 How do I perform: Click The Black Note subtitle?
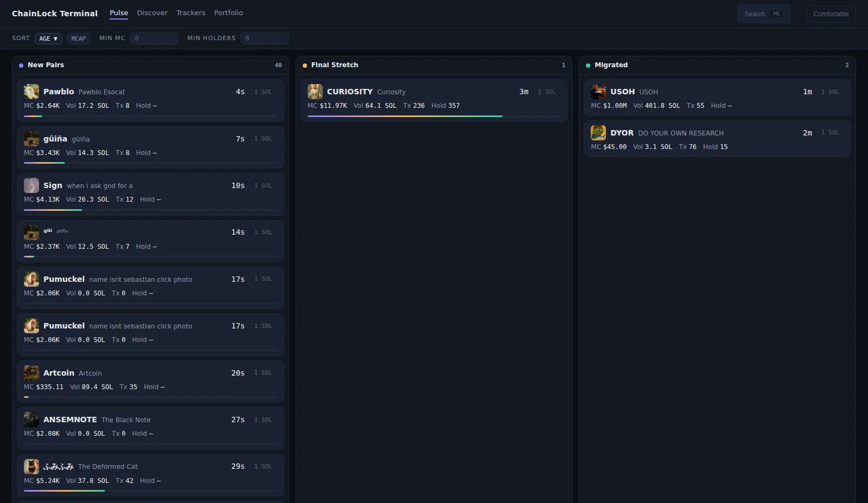pyautogui.click(x=126, y=420)
